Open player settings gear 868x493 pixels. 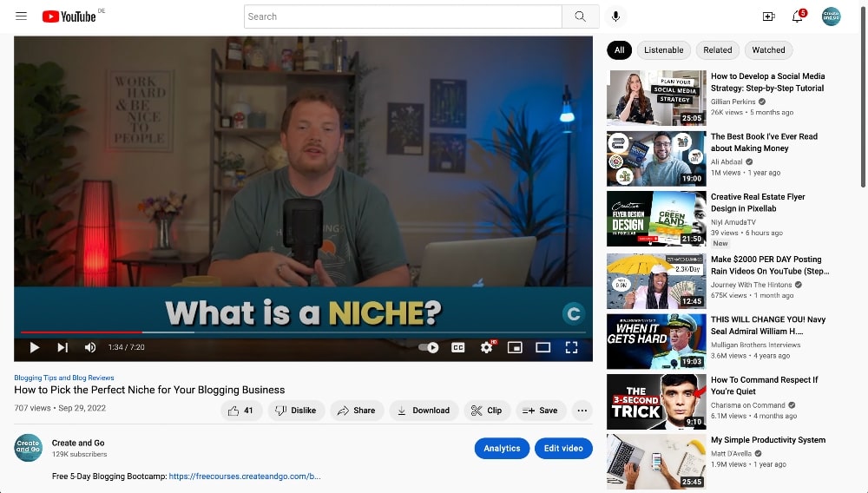point(487,347)
